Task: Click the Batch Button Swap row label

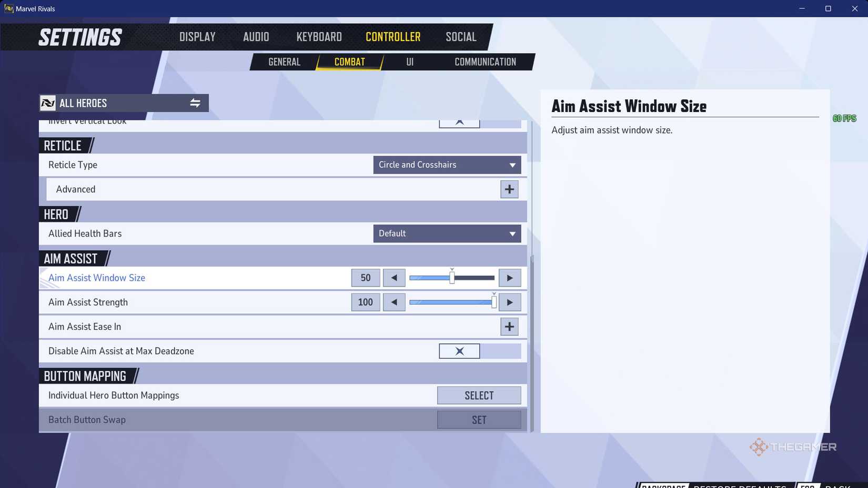Action: tap(87, 420)
